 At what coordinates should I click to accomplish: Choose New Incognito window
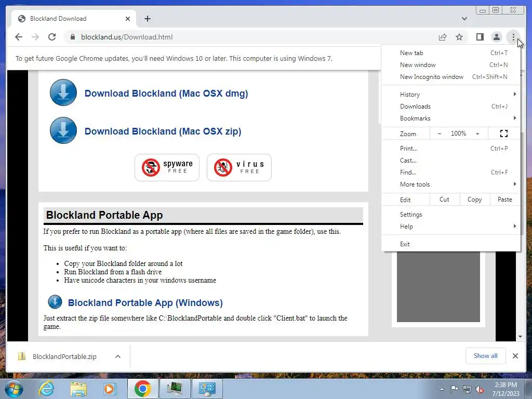pos(451,77)
